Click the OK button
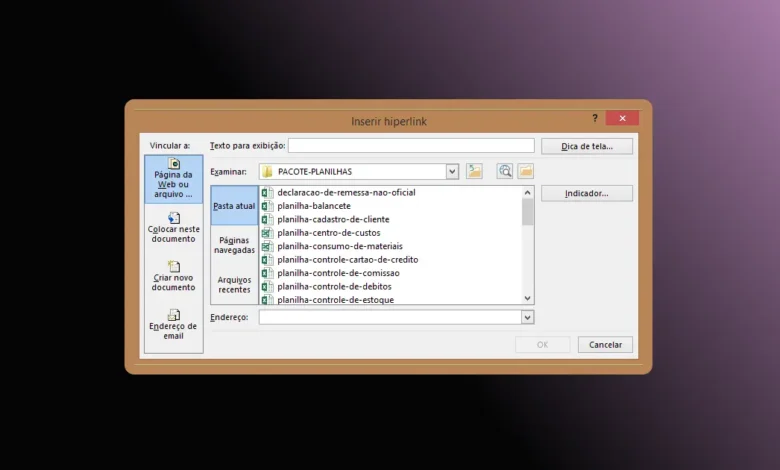780x470 pixels. 543,345
